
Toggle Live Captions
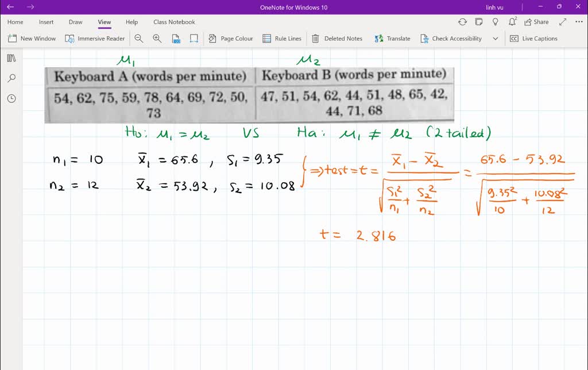[x=533, y=38]
